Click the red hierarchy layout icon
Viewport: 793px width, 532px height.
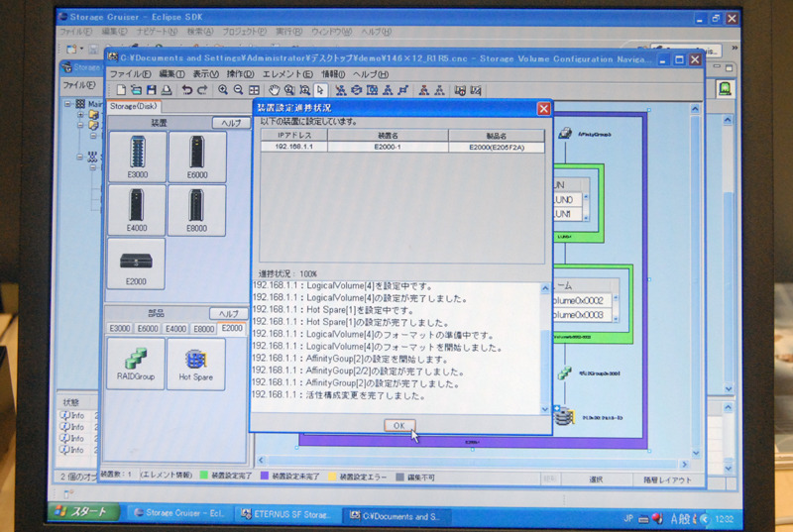pyautogui.click(x=424, y=90)
